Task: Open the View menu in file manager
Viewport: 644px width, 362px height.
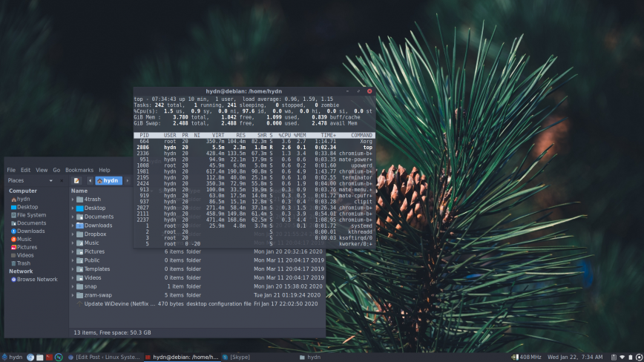Action: pyautogui.click(x=42, y=170)
